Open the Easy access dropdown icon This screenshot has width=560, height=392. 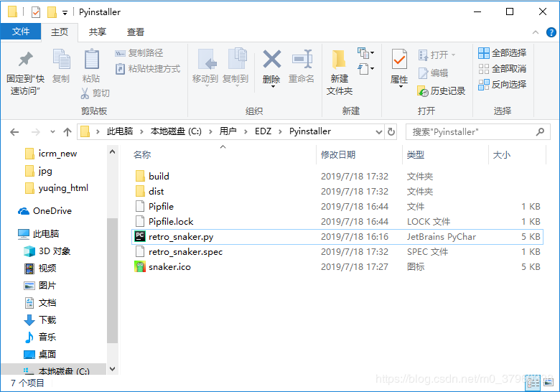coord(365,68)
